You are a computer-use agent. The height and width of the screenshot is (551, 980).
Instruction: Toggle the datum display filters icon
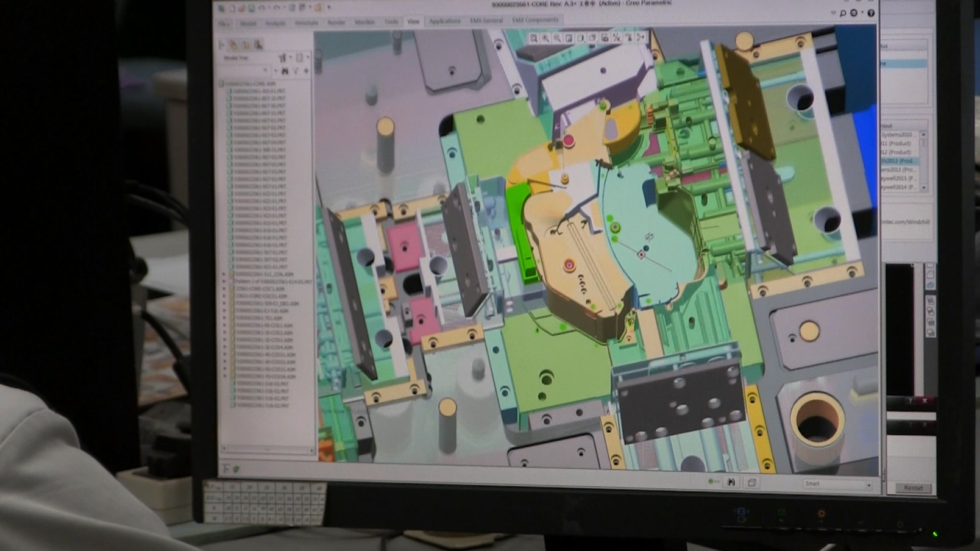coord(617,38)
